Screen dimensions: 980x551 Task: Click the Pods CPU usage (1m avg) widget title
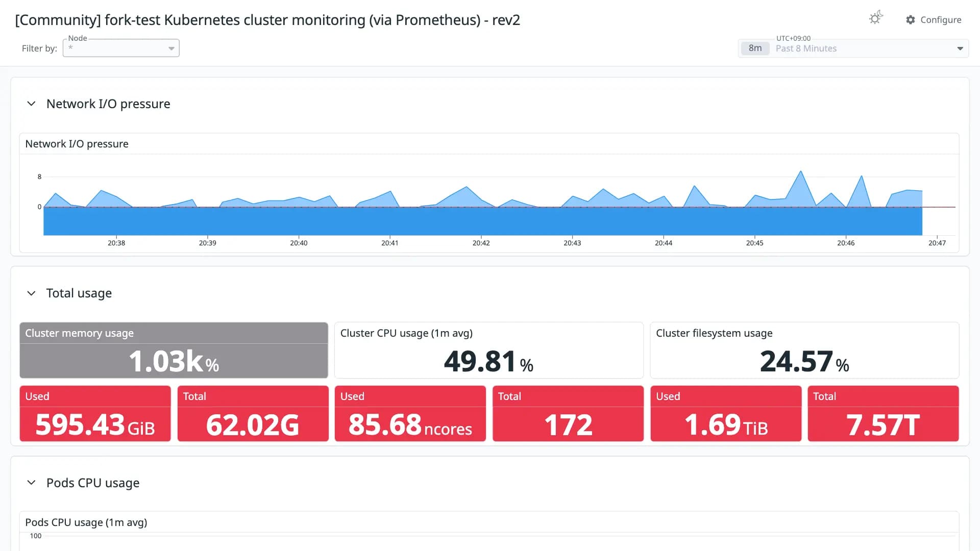click(86, 522)
